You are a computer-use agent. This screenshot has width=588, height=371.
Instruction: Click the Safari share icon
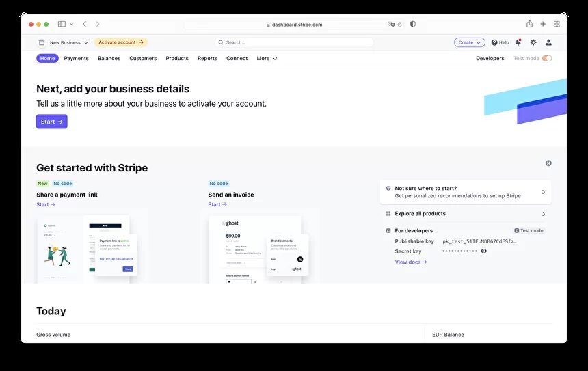(529, 24)
